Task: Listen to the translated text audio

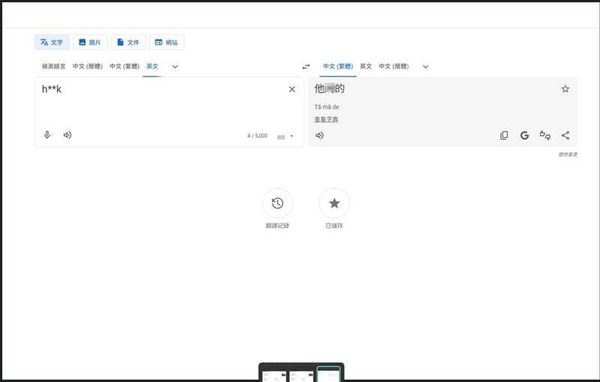Action: (320, 135)
